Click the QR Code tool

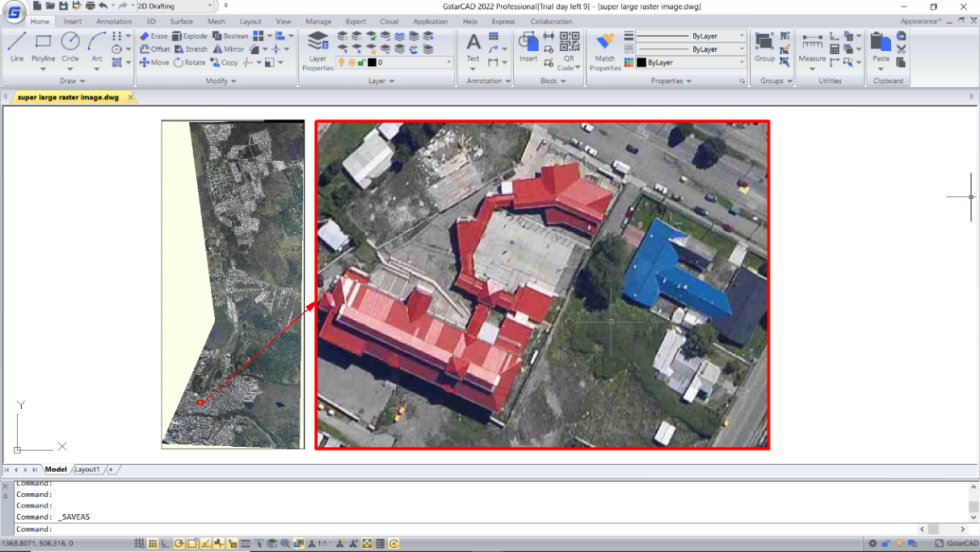point(569,51)
